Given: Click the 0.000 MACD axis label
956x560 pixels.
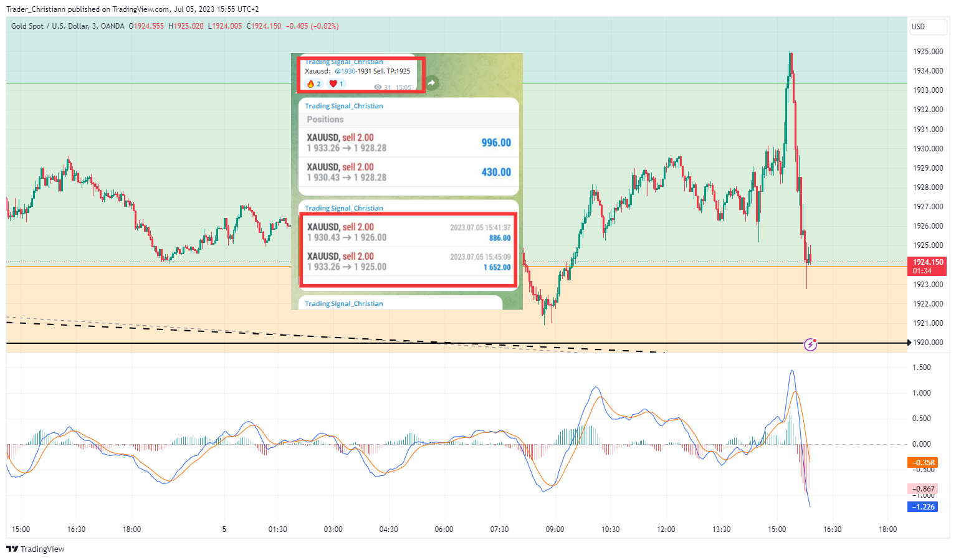Looking at the screenshot, I should [x=922, y=444].
